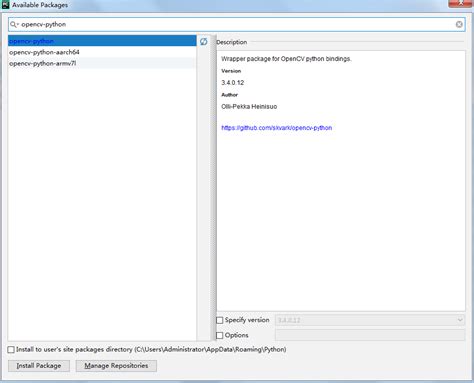Click the magnifier search history icon
This screenshot has width=474, height=383.
point(14,24)
